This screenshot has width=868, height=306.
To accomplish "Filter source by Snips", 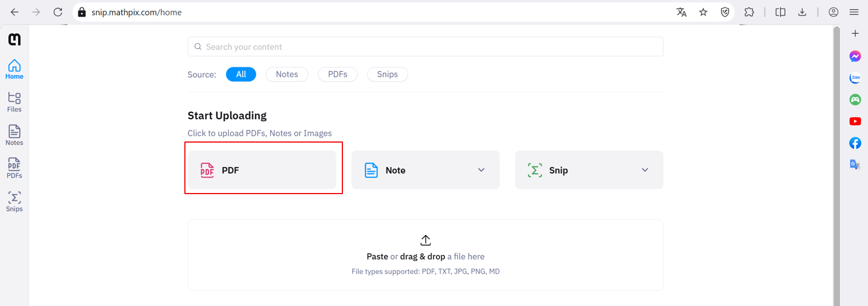I will pyautogui.click(x=387, y=74).
